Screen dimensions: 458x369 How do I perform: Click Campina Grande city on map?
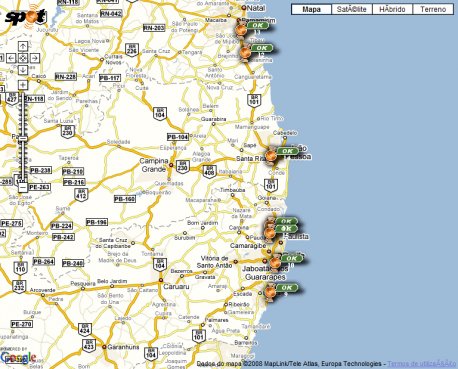(154, 165)
